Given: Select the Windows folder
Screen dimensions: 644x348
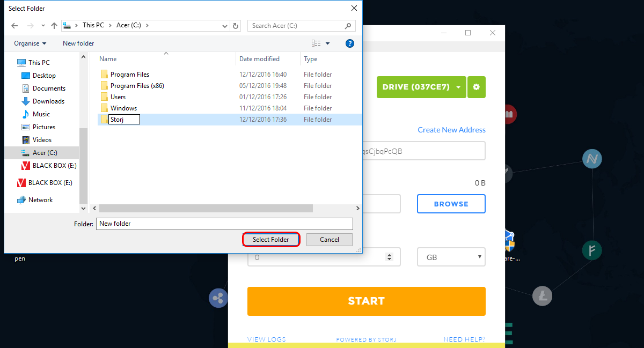Looking at the screenshot, I should 123,108.
